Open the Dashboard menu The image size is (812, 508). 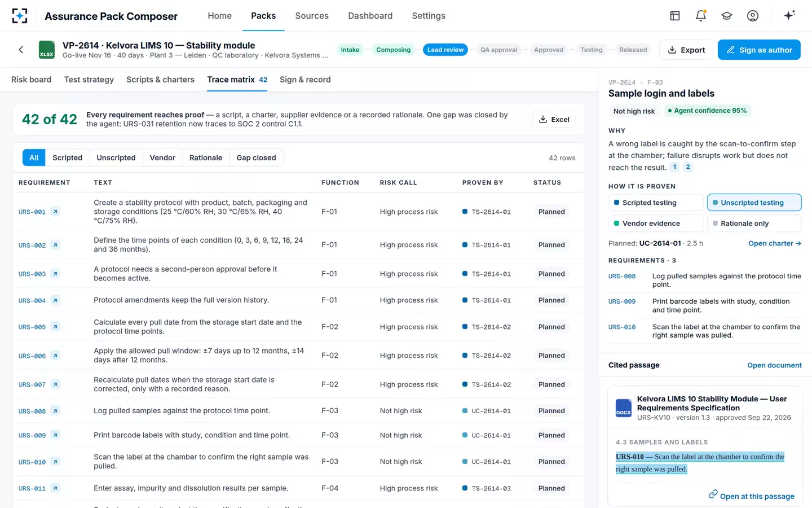click(x=370, y=16)
